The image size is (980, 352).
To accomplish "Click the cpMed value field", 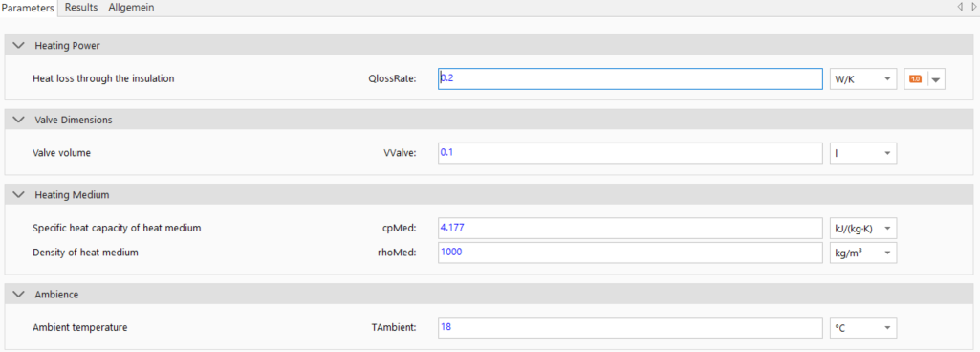I will (630, 229).
